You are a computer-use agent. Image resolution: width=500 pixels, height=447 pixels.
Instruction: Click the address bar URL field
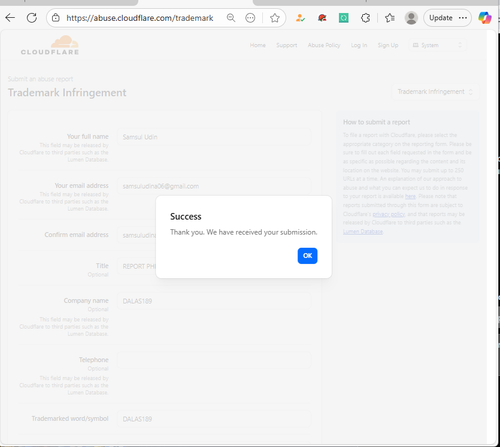[140, 18]
